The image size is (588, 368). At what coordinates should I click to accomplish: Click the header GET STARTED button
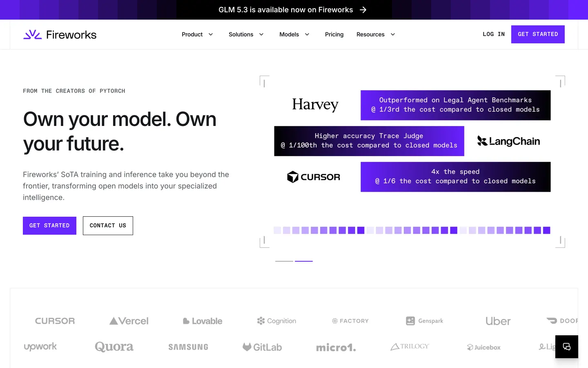538,34
